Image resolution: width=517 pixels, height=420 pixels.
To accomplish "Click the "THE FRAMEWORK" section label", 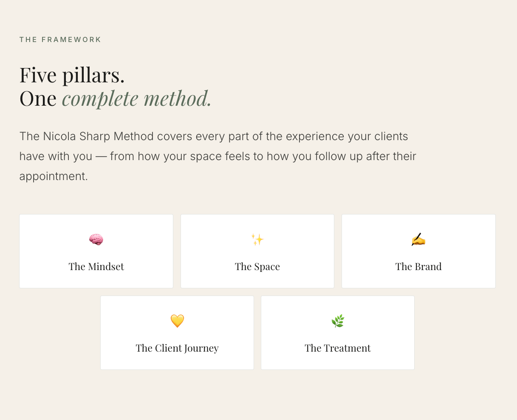I will [60, 39].
